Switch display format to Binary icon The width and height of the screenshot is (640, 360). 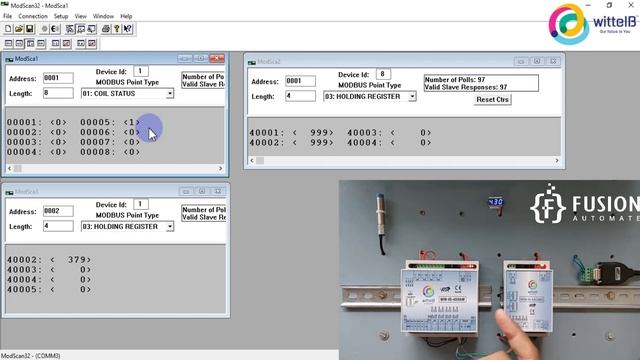tap(8, 43)
